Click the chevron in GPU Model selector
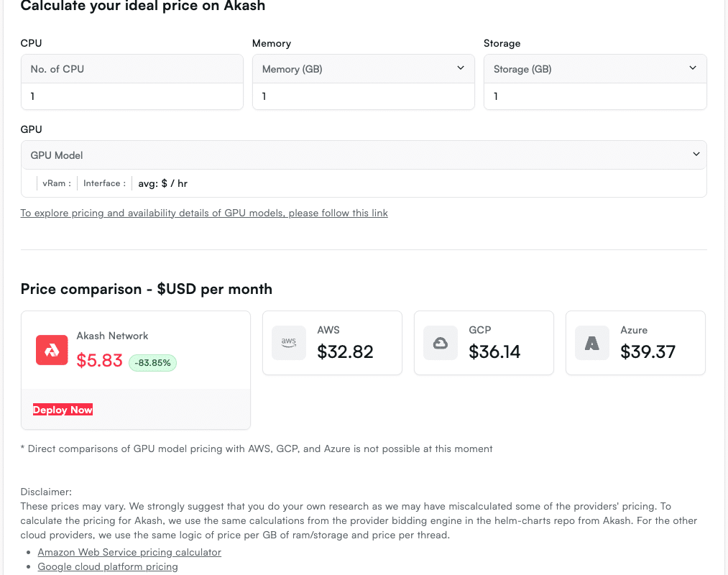 (x=696, y=155)
